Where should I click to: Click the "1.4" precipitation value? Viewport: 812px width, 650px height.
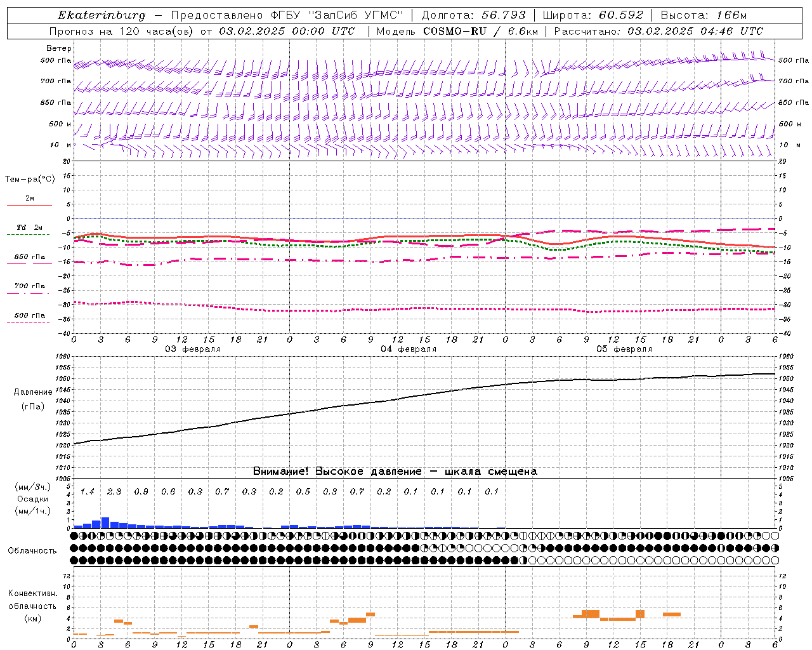coord(88,492)
